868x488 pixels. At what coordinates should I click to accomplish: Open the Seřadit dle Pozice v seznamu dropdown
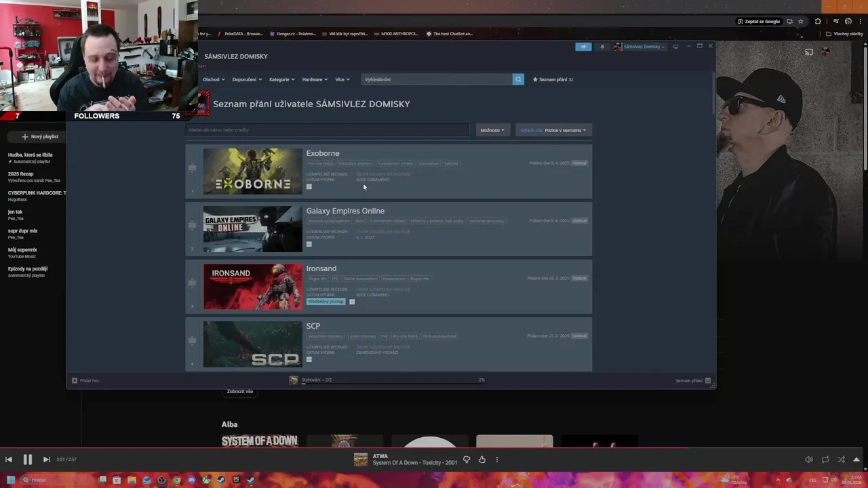pos(553,130)
